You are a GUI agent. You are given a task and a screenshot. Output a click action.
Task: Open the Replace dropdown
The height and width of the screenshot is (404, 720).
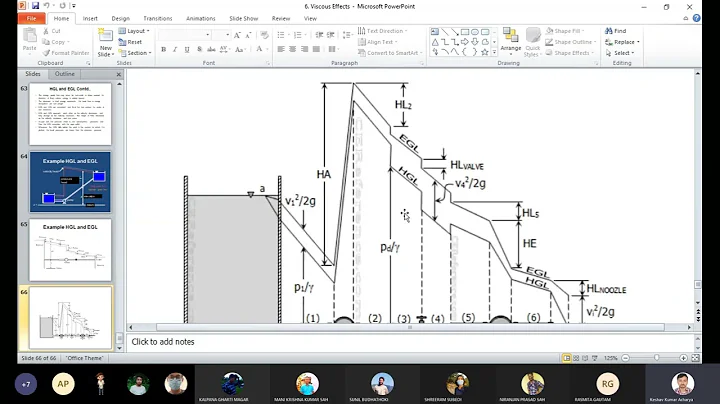(622, 42)
